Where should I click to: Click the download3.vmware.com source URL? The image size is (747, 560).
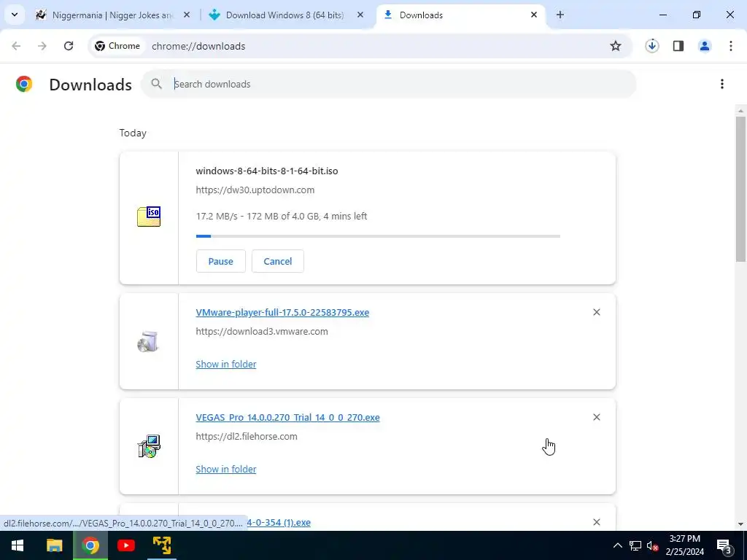click(262, 332)
